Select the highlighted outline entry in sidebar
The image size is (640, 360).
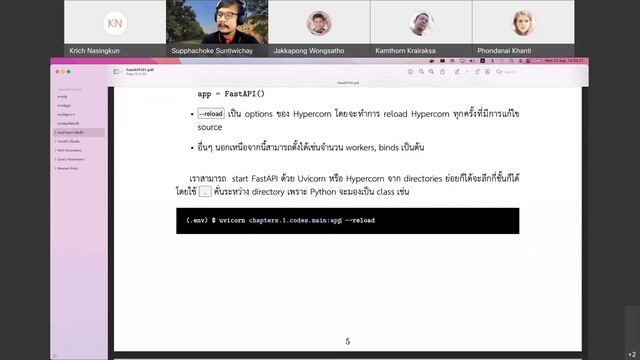(x=79, y=132)
